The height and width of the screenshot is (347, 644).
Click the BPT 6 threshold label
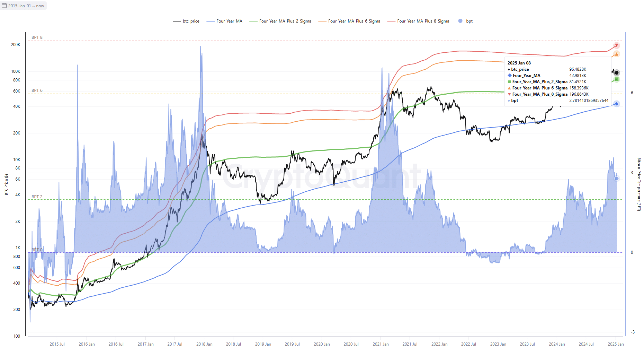[37, 90]
